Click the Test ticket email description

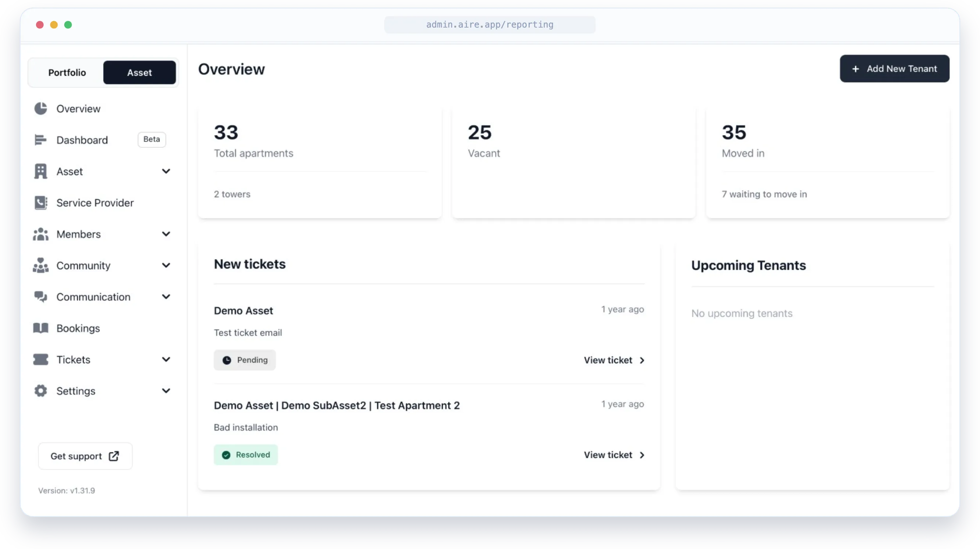[x=248, y=333]
